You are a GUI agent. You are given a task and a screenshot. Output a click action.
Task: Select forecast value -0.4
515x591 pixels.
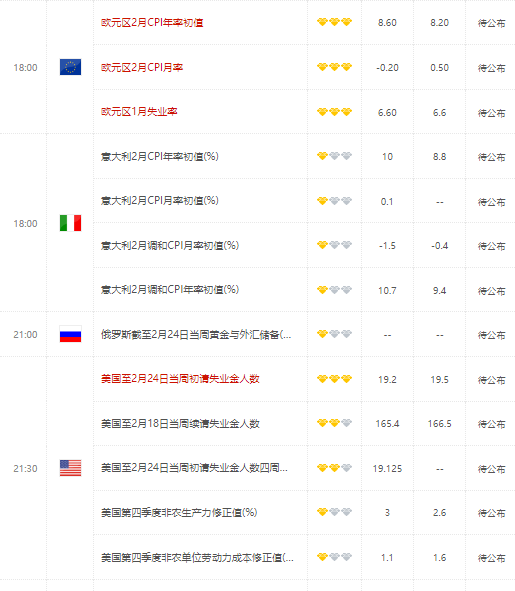[440, 246]
